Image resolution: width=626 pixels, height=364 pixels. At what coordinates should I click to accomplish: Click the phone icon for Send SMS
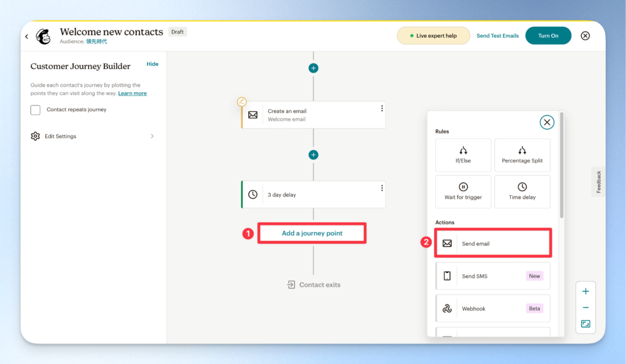447,276
